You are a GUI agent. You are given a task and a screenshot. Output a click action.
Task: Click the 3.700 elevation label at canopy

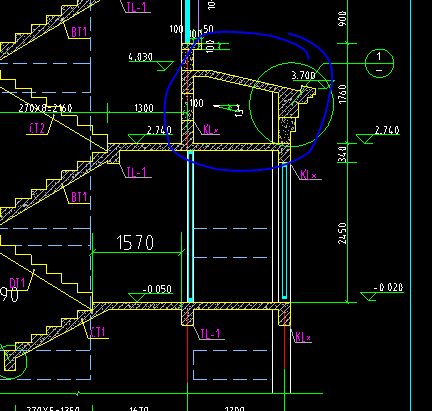click(x=303, y=75)
